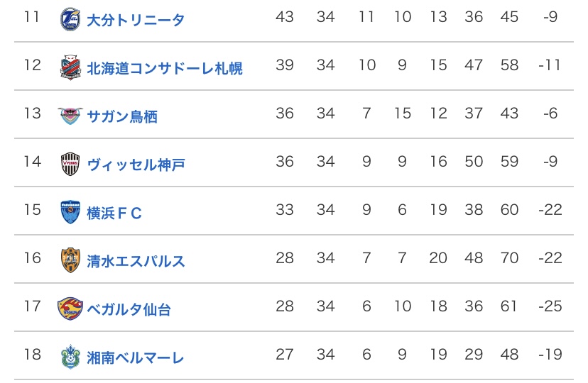Click the Yokohama FC blue crest

pyautogui.click(x=70, y=212)
